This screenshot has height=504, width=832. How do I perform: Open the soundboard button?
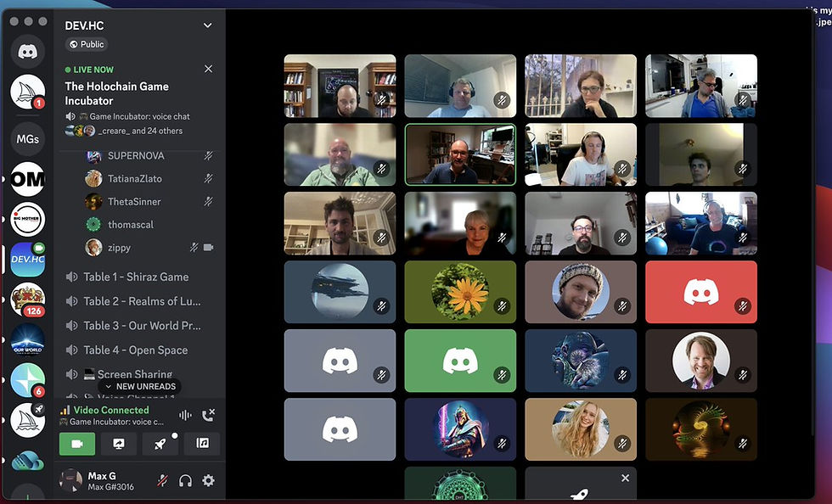click(x=202, y=444)
